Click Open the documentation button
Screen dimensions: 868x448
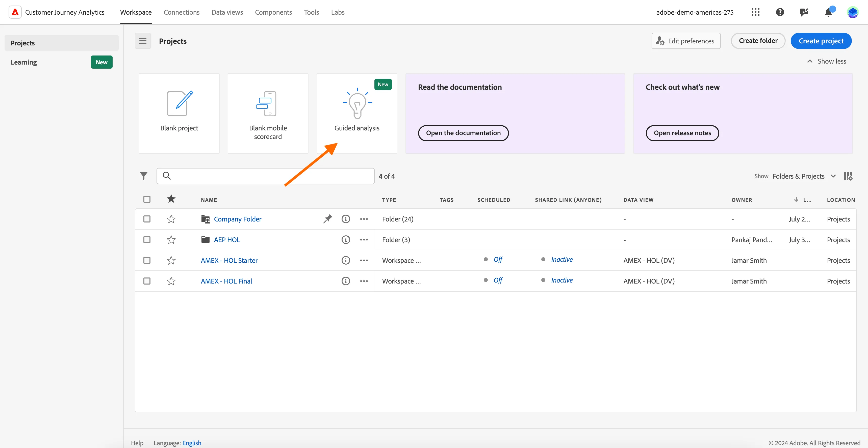(463, 133)
